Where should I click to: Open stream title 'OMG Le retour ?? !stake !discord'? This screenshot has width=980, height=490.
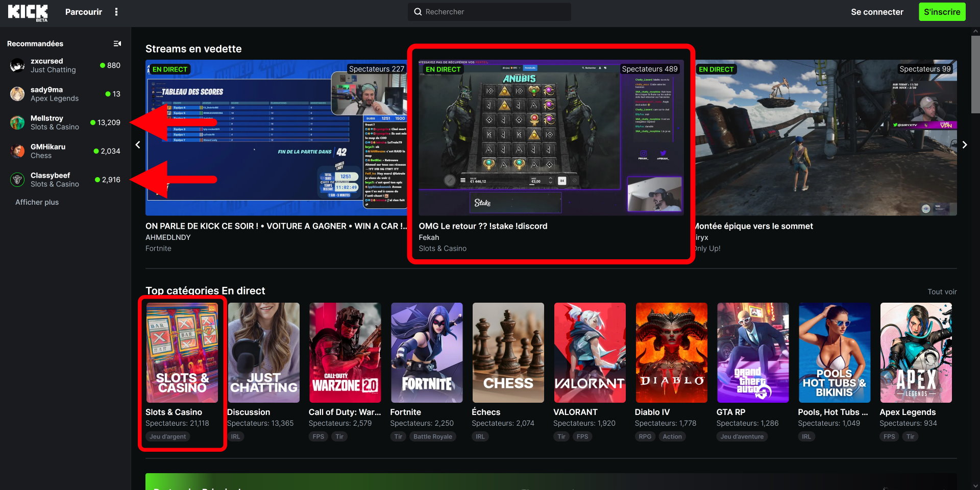point(483,226)
